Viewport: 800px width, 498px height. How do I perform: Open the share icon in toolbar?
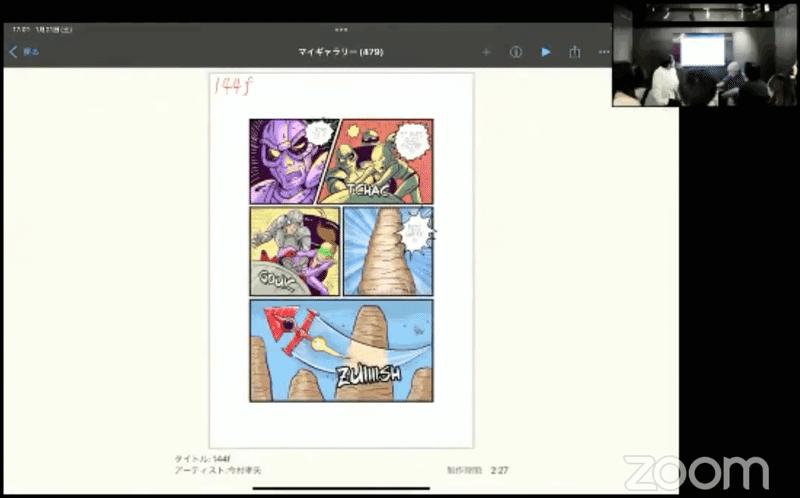[x=575, y=52]
